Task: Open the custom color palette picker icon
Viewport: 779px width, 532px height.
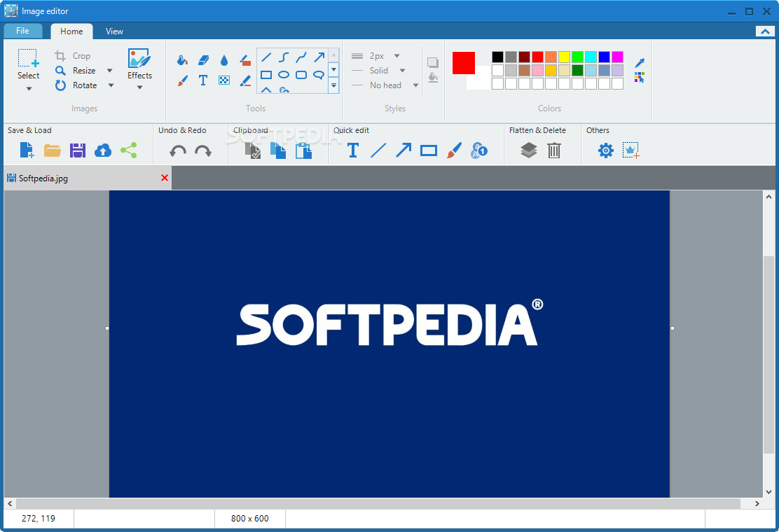Action: point(640,78)
